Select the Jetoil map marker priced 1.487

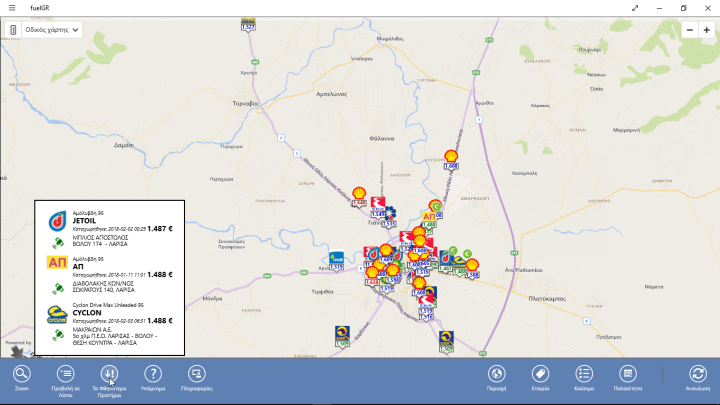click(444, 262)
